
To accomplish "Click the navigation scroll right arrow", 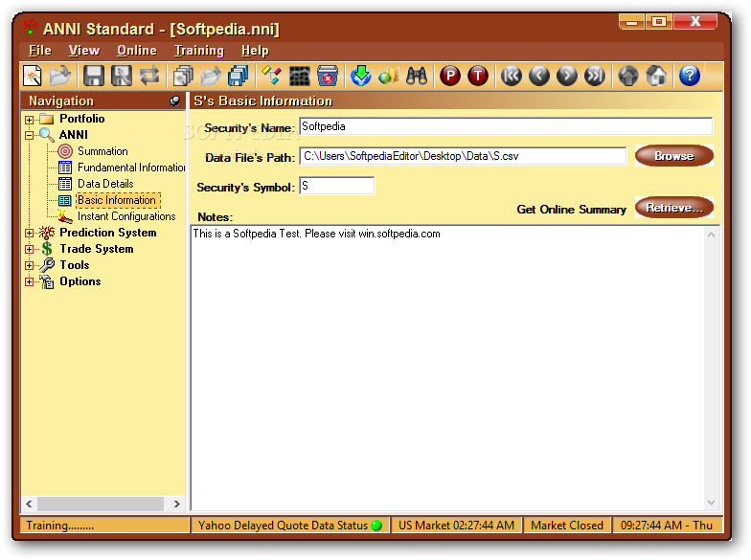I will tap(176, 504).
